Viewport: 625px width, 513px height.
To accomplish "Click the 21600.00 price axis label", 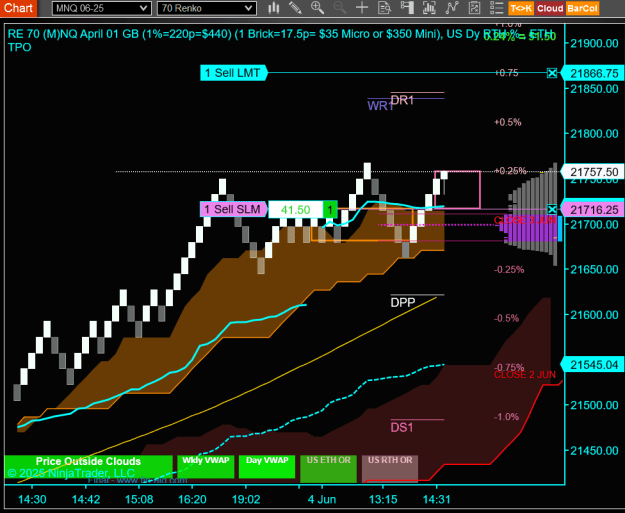I will 594,315.
